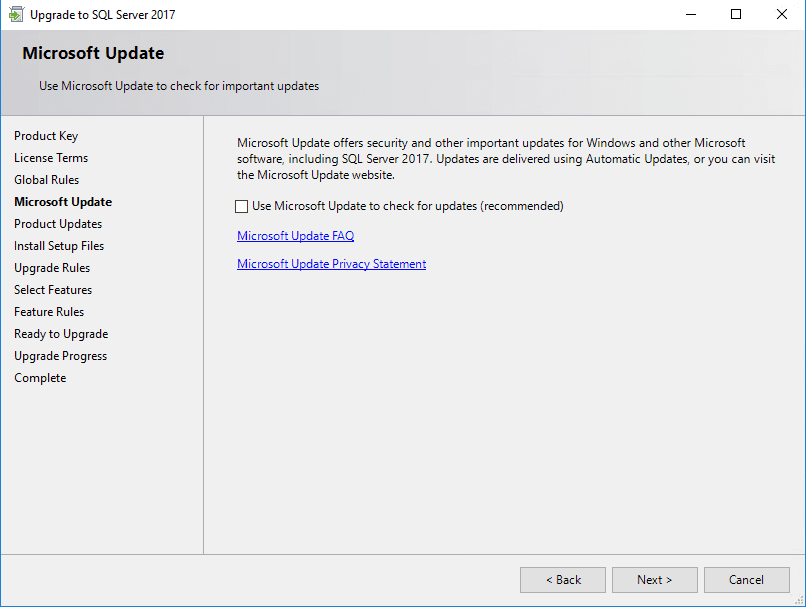The height and width of the screenshot is (607, 806).
Task: Click the Next button
Action: tap(654, 580)
